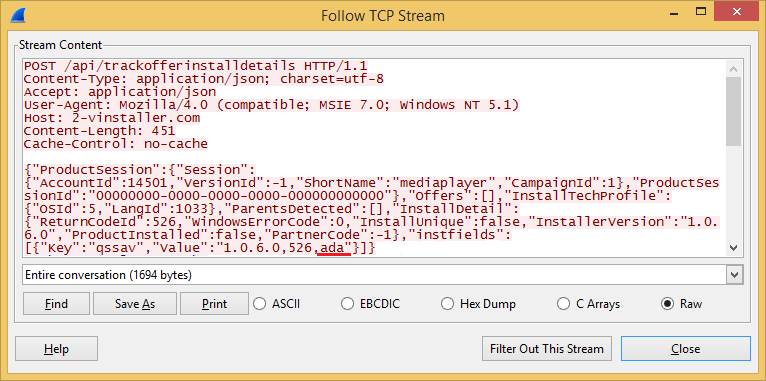Click the scrollbar down arrow
This screenshot has height=381, width=766.
point(734,248)
